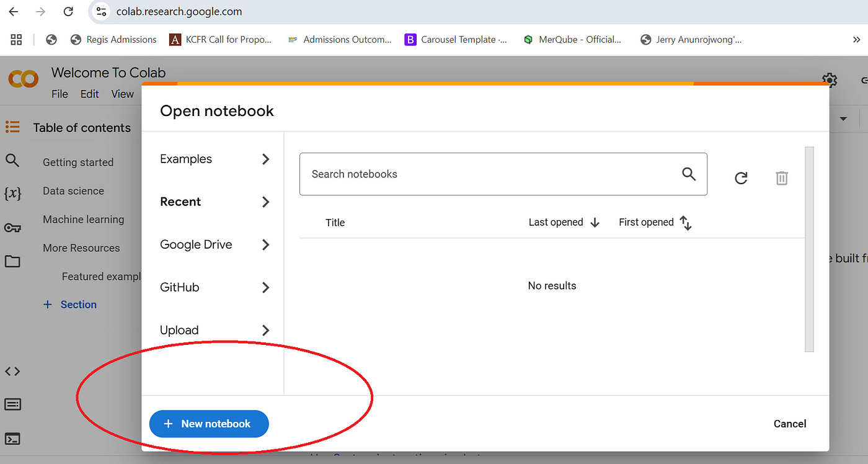Show more bookmarks with the chevron
The height and width of the screenshot is (464, 868).
[857, 40]
